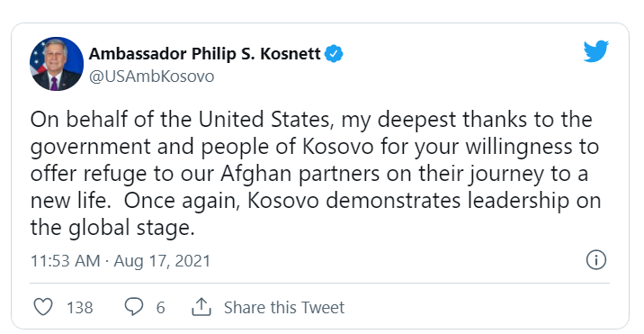Click the 138 likes count
Viewport: 644px width, 334px height.
click(80, 308)
